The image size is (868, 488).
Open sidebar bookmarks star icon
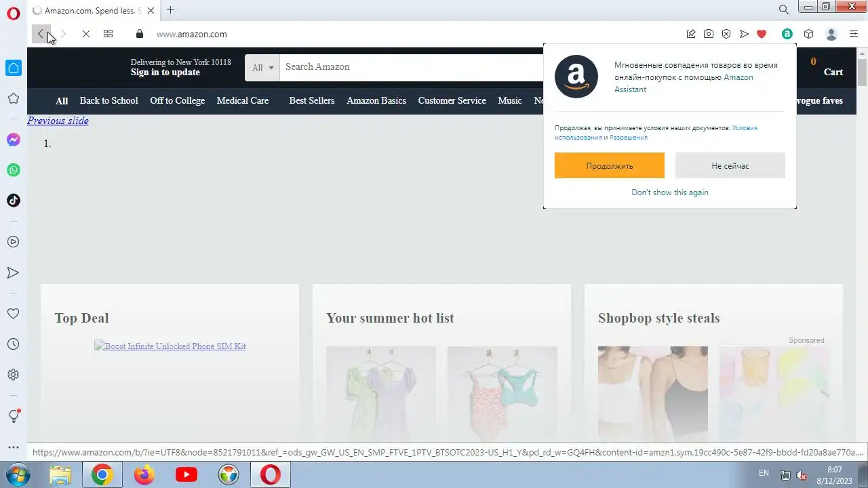(14, 98)
